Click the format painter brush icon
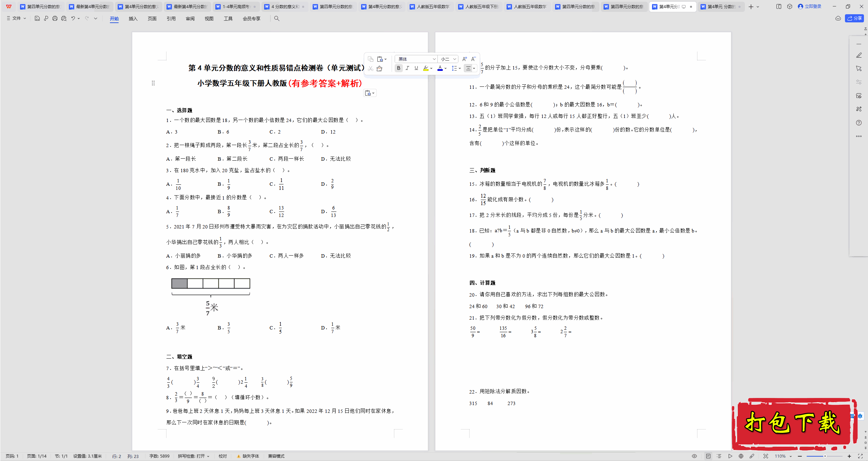The image size is (868, 461). 379,68
